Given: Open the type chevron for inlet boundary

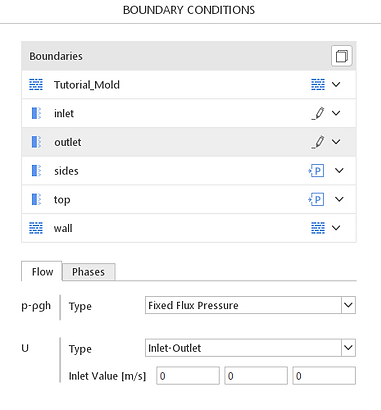Looking at the screenshot, I should click(336, 113).
